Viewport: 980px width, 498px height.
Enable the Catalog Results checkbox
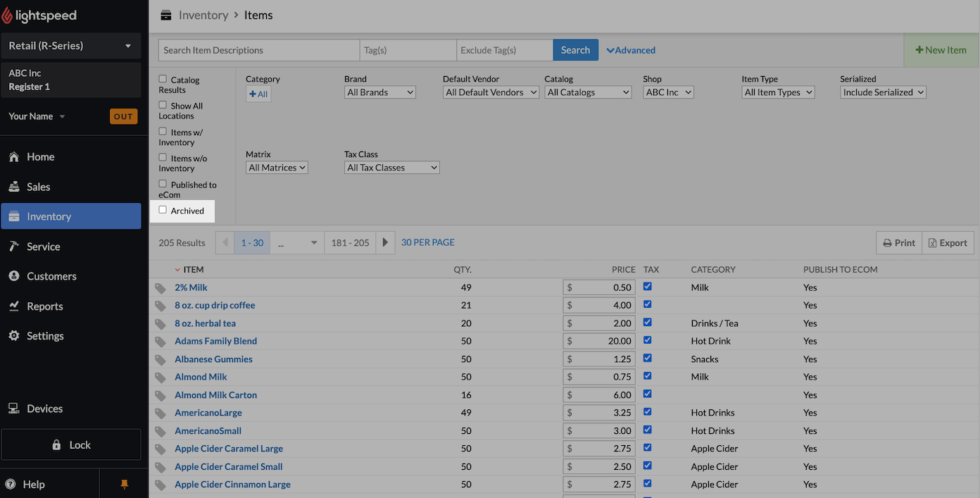[163, 79]
